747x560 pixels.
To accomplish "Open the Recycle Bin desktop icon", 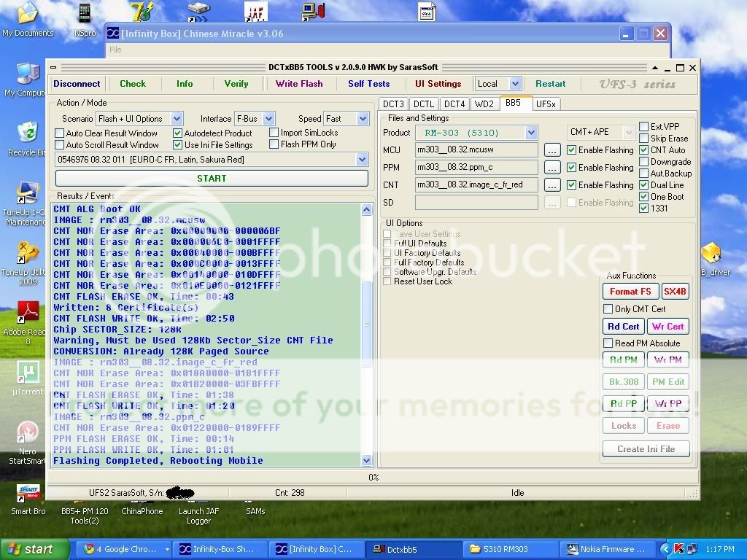I will [27, 138].
